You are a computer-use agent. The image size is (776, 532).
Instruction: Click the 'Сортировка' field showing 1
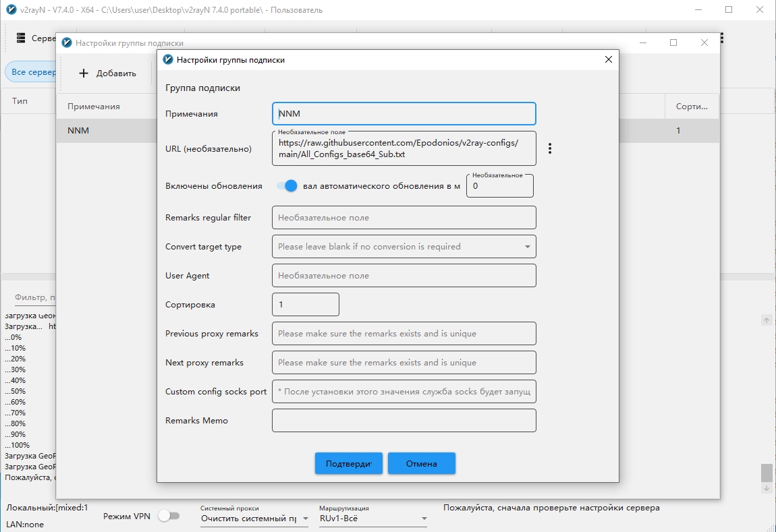[x=306, y=304]
